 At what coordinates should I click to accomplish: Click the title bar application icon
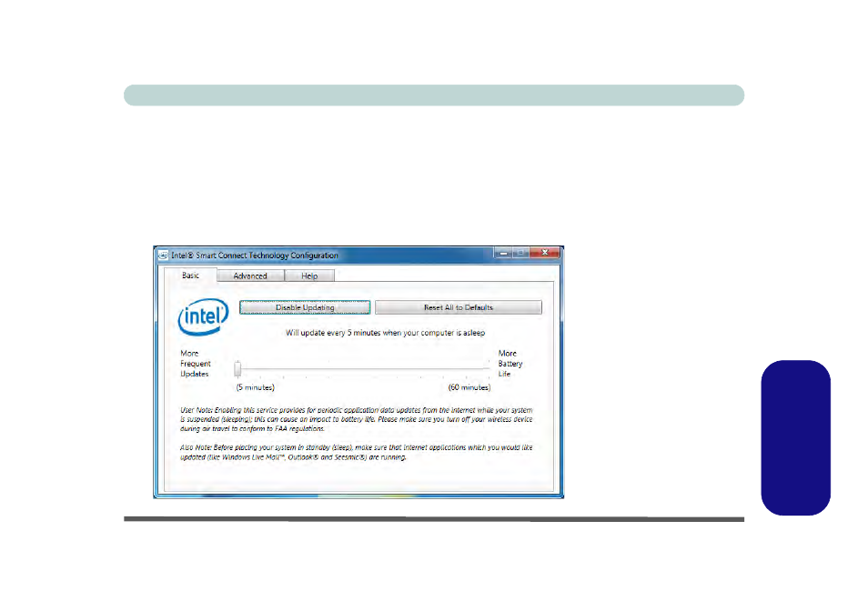163,255
